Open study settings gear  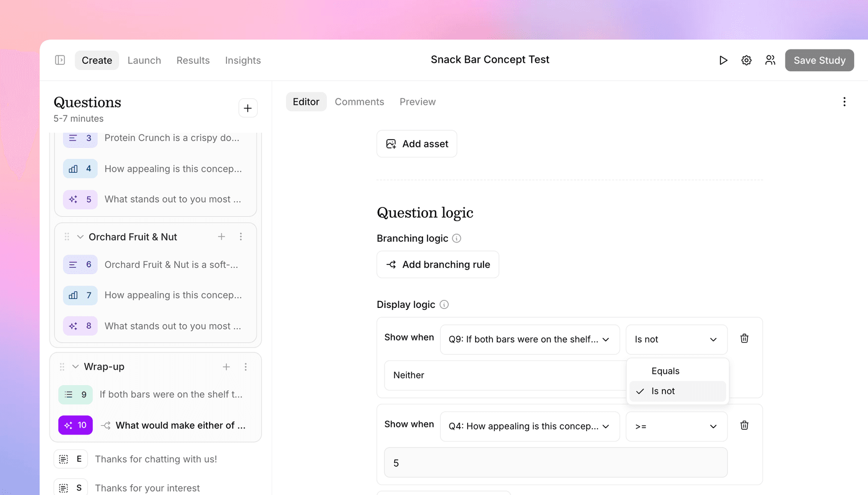click(747, 60)
